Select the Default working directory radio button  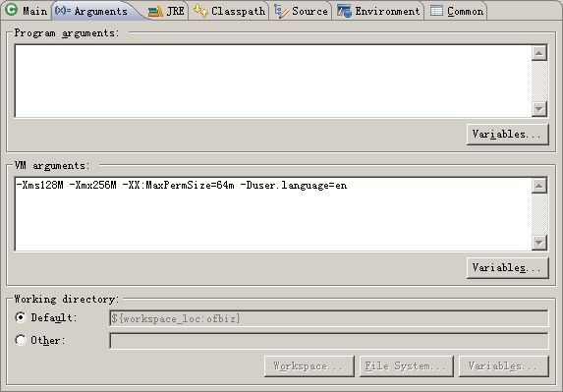click(x=21, y=317)
